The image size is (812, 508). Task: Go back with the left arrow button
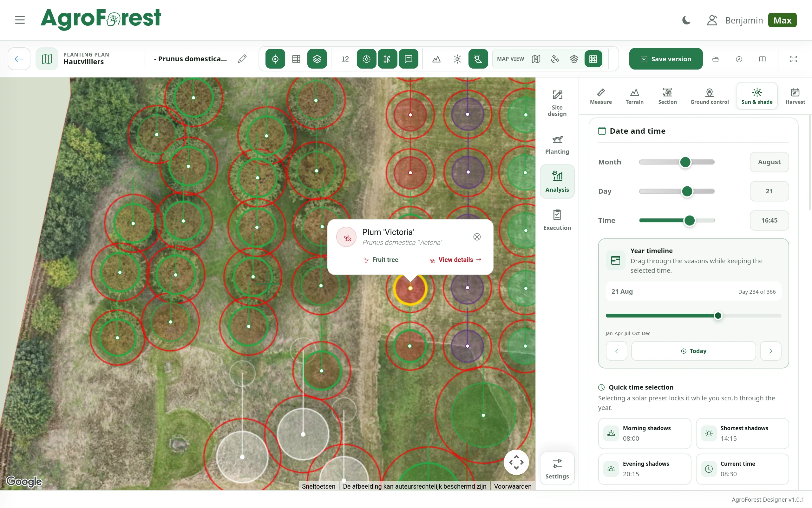pyautogui.click(x=19, y=59)
